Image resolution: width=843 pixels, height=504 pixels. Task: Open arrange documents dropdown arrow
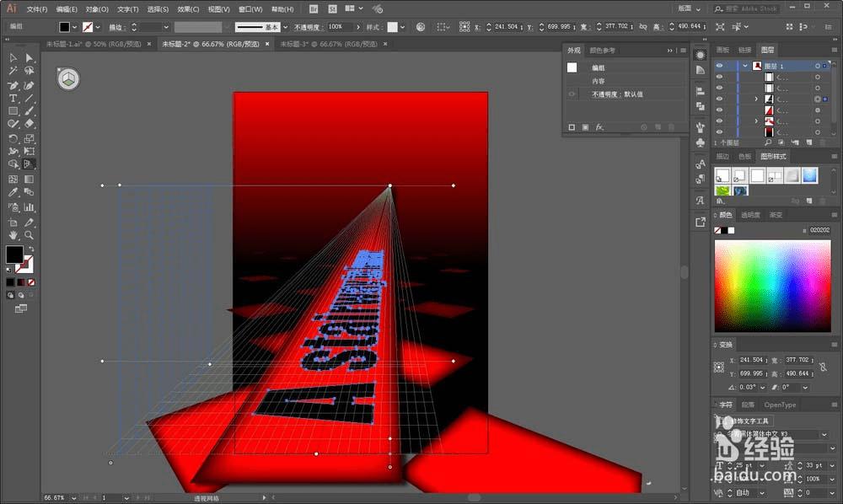(361, 8)
